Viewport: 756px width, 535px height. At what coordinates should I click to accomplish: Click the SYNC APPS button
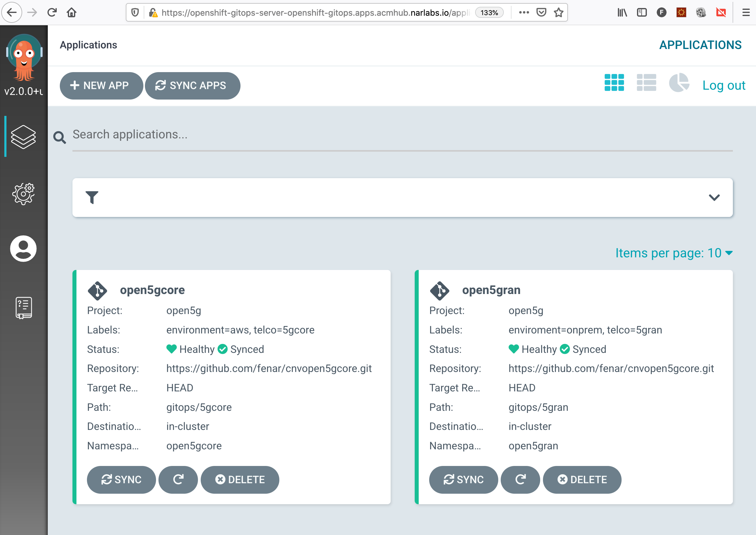click(193, 86)
